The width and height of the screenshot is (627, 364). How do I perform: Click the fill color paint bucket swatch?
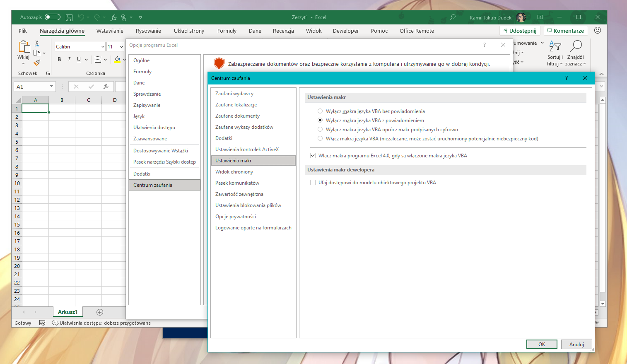(117, 60)
